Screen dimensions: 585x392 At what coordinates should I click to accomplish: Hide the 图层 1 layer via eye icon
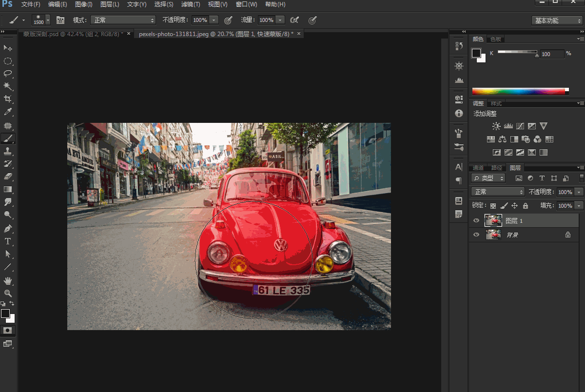(476, 221)
